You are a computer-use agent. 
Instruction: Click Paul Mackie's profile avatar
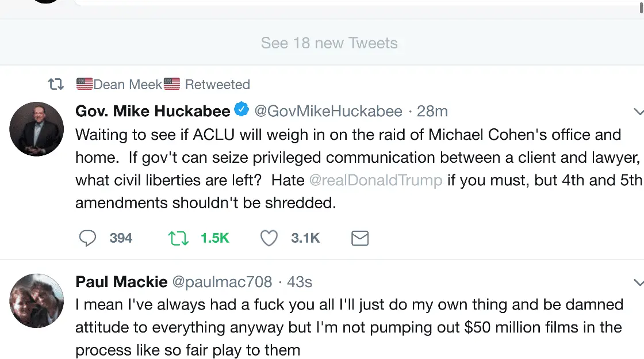pos(37,301)
